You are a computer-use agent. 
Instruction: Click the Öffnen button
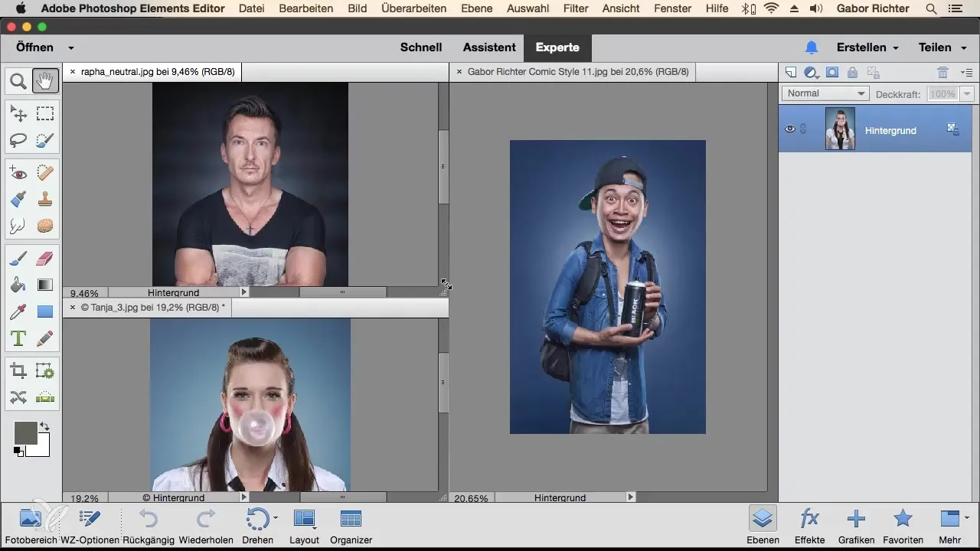click(x=35, y=47)
